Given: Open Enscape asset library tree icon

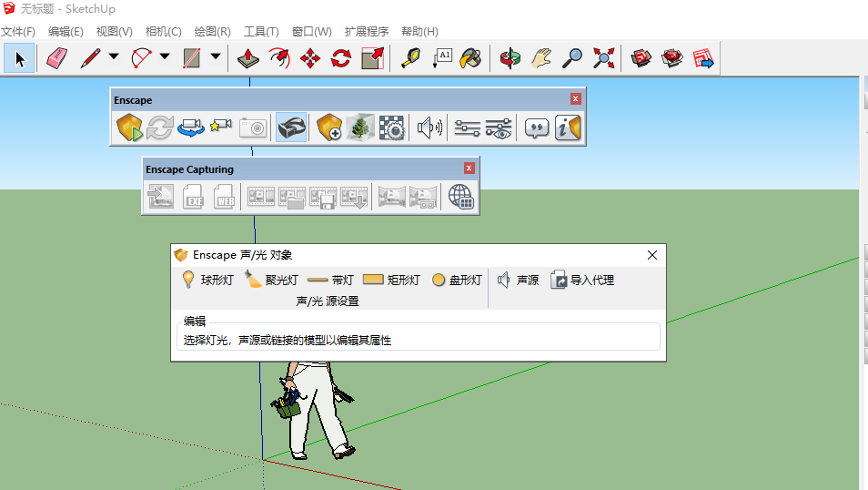Looking at the screenshot, I should click(360, 128).
